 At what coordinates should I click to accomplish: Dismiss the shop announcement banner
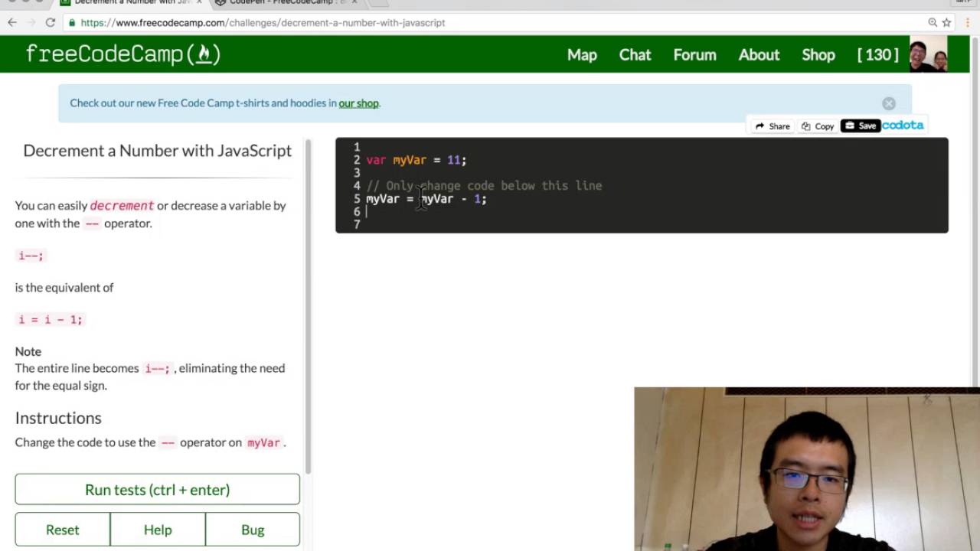click(889, 103)
